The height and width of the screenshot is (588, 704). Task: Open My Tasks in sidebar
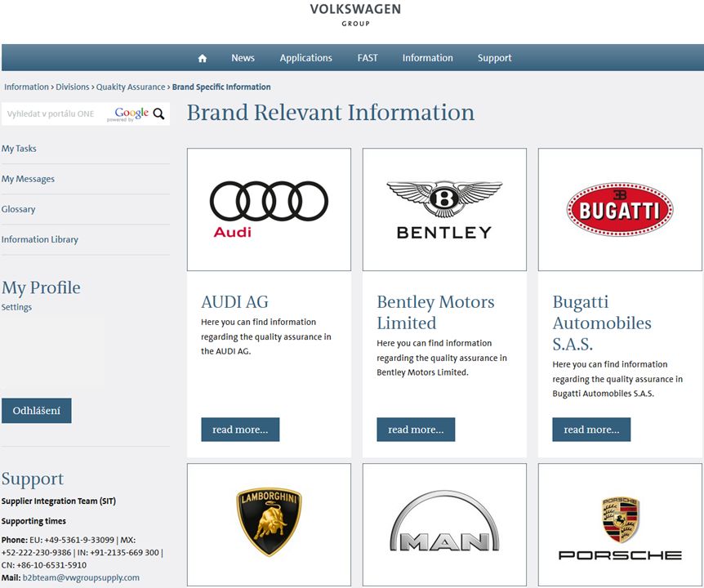coord(19,149)
